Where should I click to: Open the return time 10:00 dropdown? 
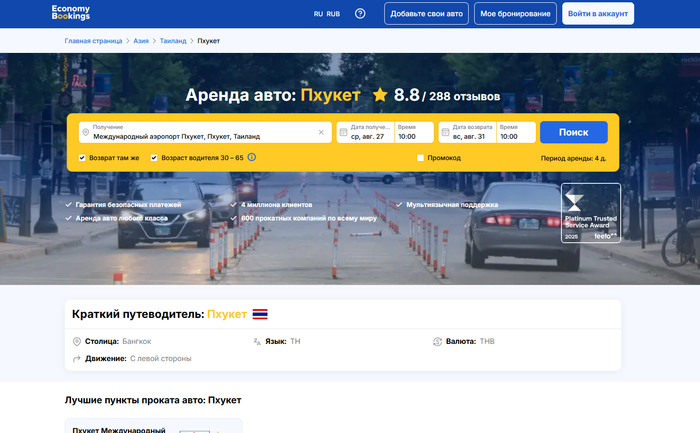(x=516, y=133)
